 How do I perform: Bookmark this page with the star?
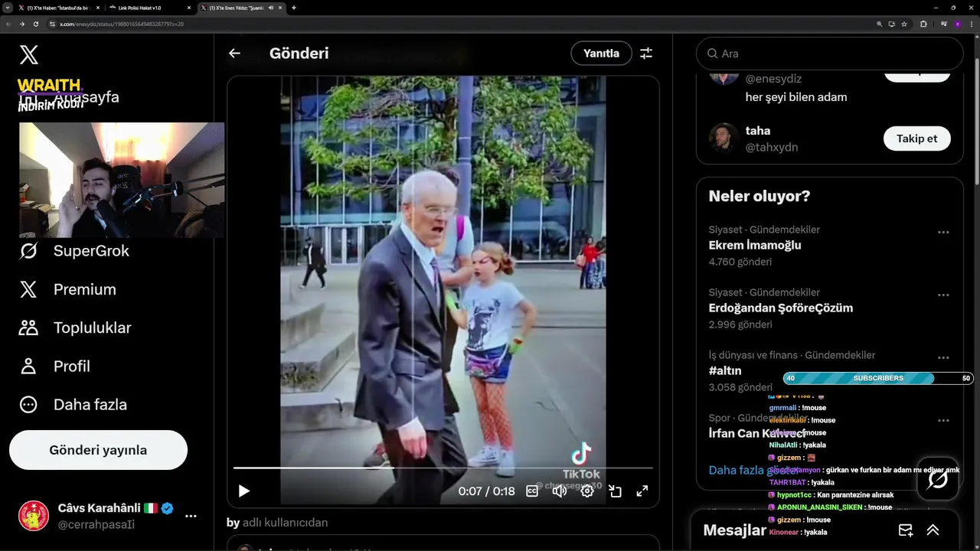pos(904,24)
